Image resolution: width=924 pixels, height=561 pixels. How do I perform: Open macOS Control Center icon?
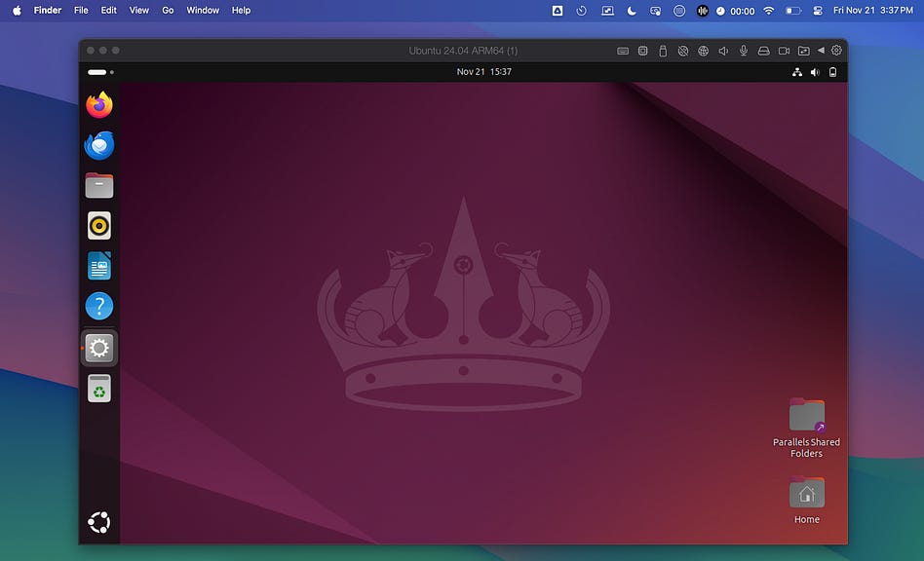pyautogui.click(x=818, y=11)
